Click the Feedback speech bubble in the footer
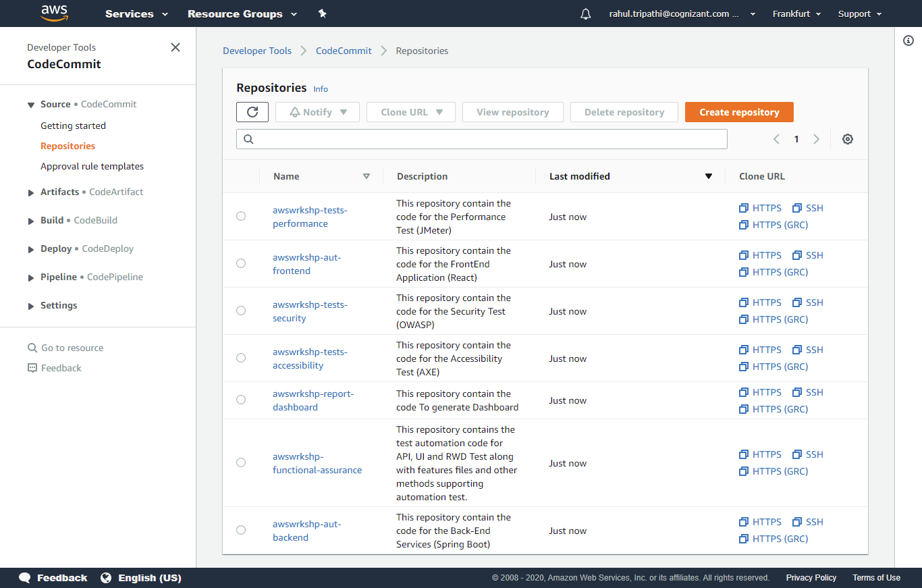 25,578
